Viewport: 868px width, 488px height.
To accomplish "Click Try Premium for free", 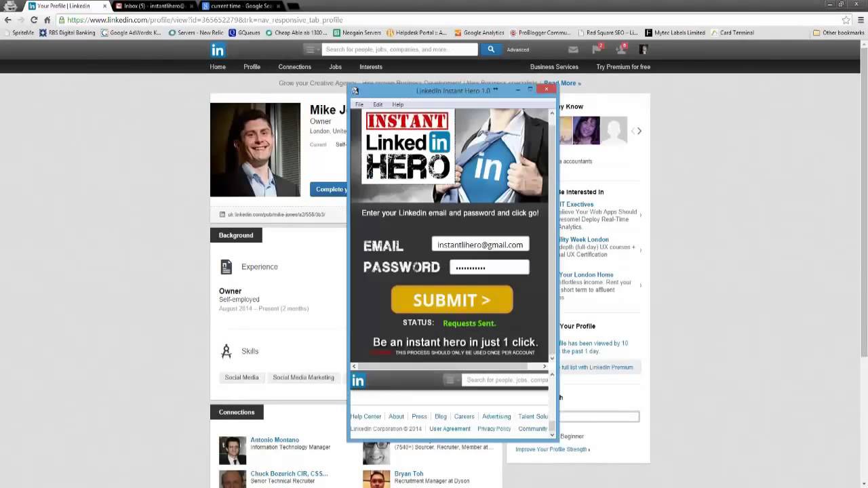I will tap(623, 67).
